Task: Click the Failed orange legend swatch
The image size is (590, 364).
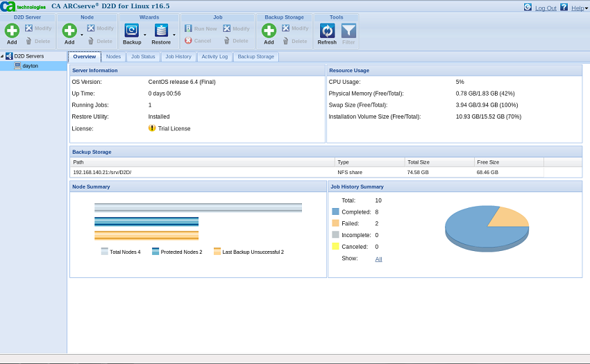Action: (336, 223)
